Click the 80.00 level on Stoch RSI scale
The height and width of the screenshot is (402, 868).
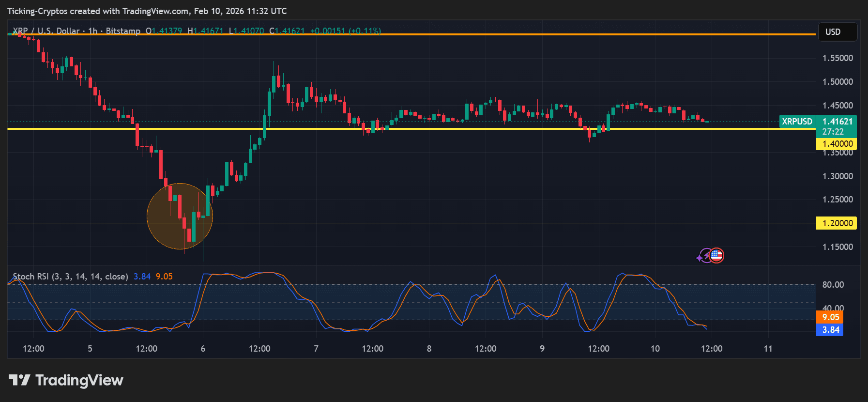[x=833, y=285]
